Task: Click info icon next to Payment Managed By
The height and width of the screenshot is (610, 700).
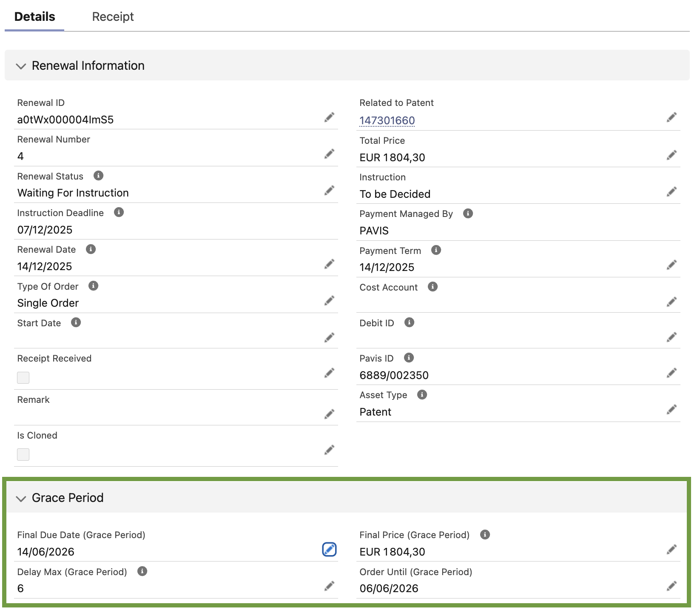Action: pyautogui.click(x=468, y=214)
